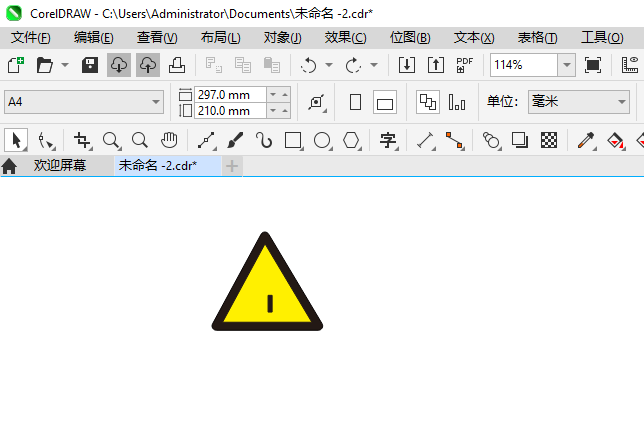Select the Text 字 tool
This screenshot has width=644, height=439.
(388, 140)
